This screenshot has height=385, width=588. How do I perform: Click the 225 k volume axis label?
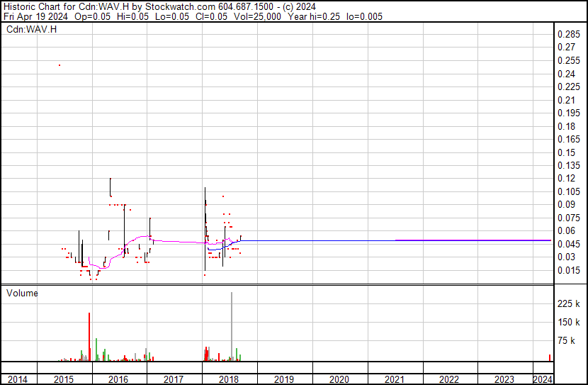pos(570,303)
